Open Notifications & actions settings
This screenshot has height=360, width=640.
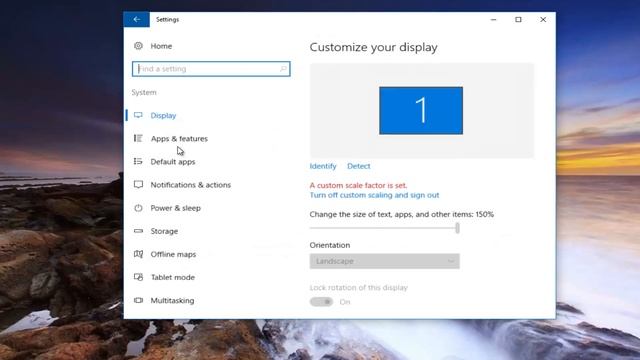click(191, 185)
